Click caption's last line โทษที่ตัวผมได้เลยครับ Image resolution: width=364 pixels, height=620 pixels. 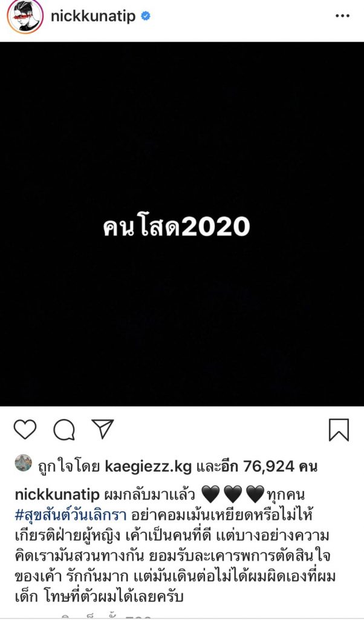pos(112,596)
